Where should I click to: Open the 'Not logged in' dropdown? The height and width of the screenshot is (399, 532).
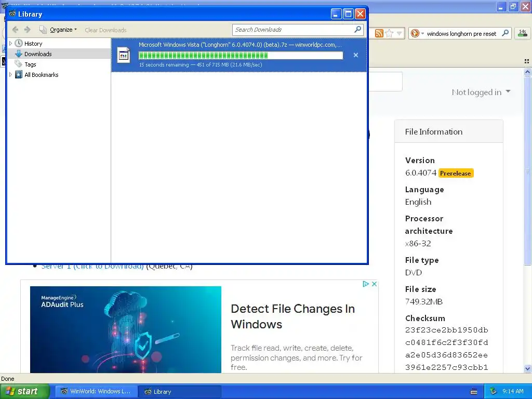point(481,92)
